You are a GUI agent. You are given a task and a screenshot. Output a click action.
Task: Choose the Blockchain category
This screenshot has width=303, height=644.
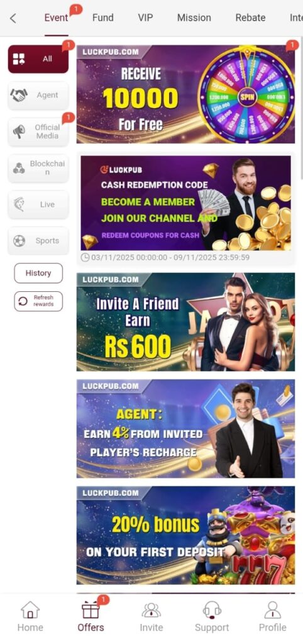[38, 168]
